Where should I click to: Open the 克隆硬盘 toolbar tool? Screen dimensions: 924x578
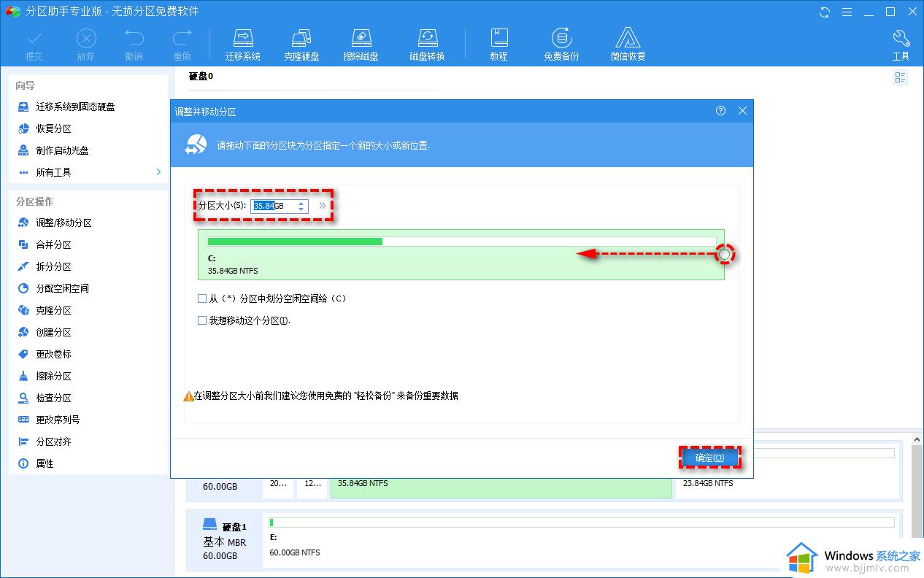[x=301, y=44]
